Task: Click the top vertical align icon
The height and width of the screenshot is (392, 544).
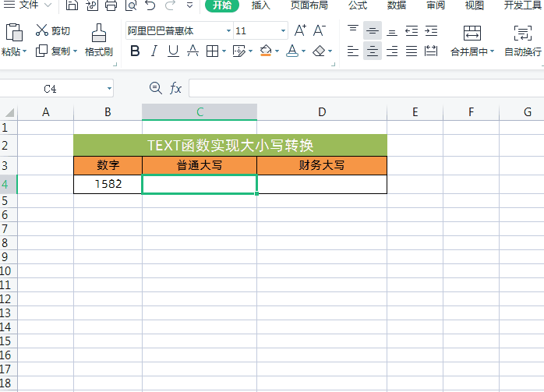Action: (x=353, y=30)
